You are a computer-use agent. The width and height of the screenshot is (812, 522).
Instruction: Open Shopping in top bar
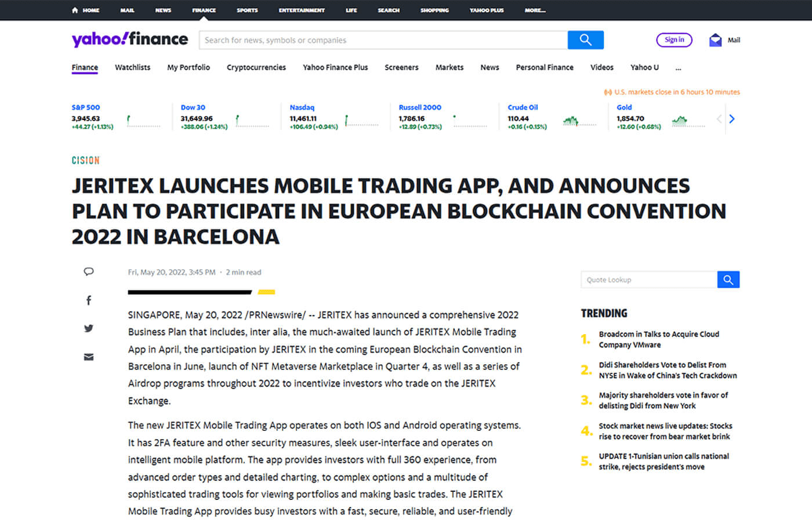point(434,10)
